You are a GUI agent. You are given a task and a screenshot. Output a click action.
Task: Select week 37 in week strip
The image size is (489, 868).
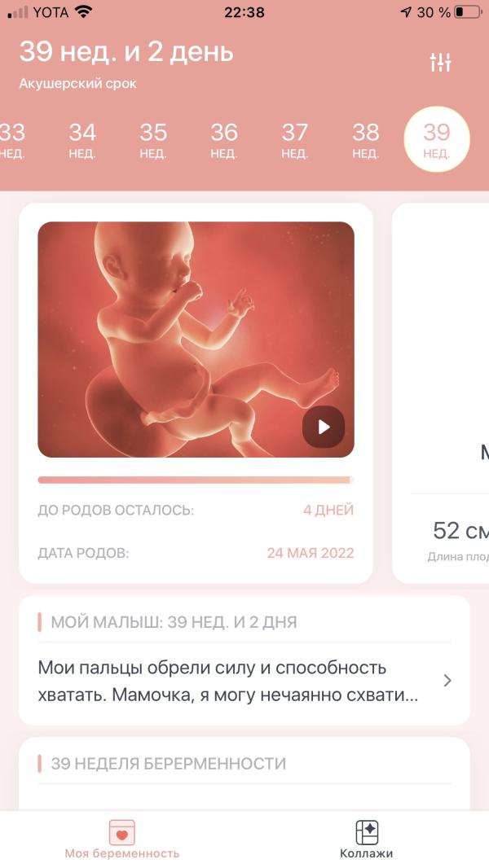pyautogui.click(x=294, y=140)
